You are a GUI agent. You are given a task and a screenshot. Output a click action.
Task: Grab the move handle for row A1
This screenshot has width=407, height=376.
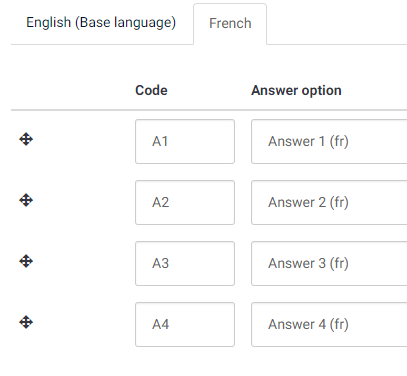coord(26,139)
